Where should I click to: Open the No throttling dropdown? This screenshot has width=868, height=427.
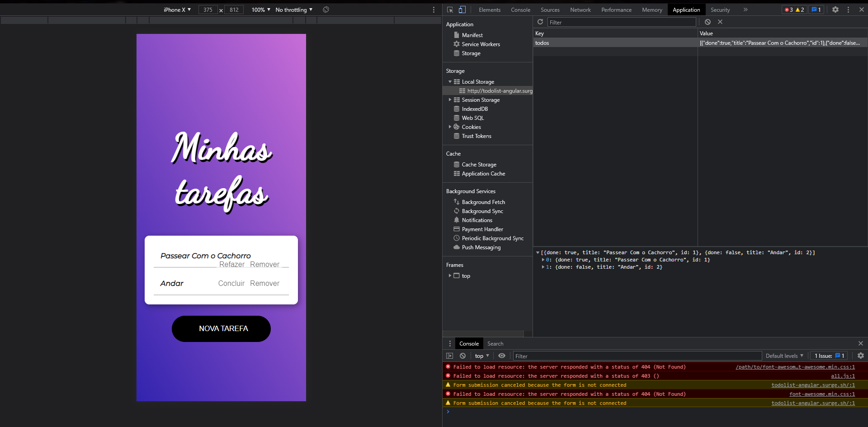pyautogui.click(x=294, y=9)
